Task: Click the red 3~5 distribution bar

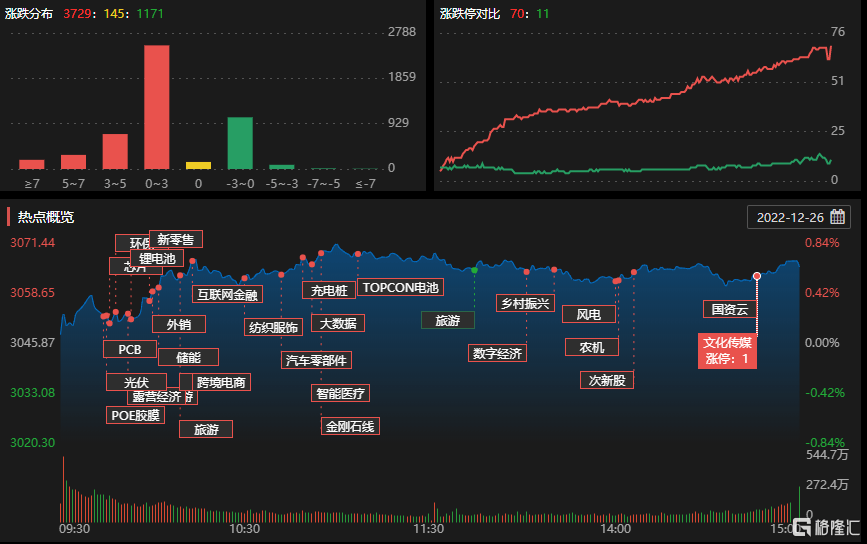Action: click(x=115, y=151)
